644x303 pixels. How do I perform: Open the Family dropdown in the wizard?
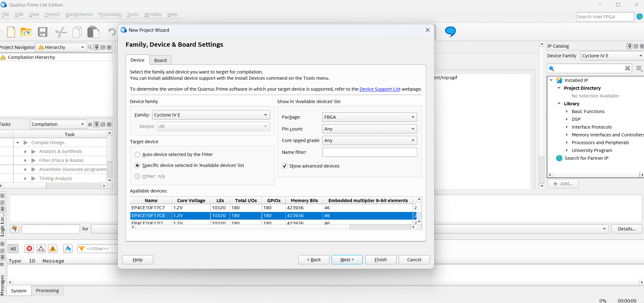tap(211, 115)
